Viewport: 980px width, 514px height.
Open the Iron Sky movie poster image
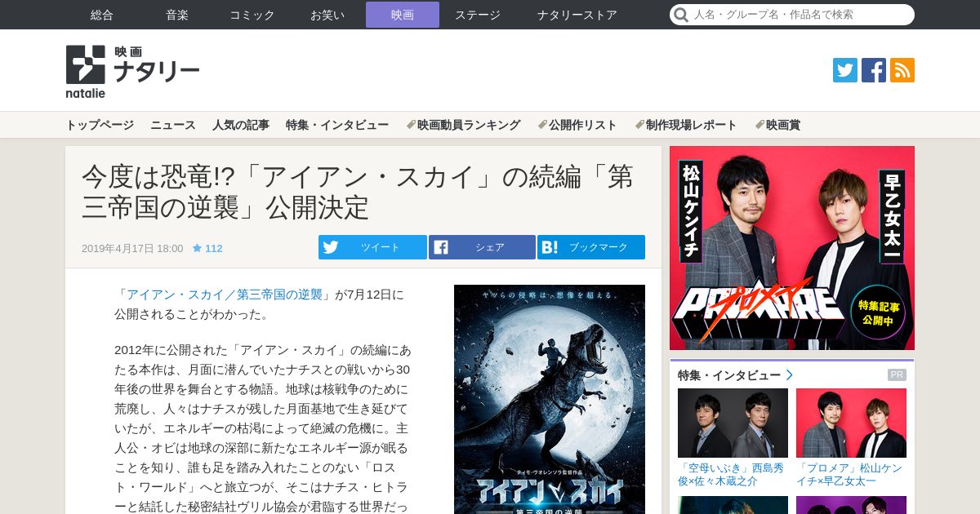[550, 399]
